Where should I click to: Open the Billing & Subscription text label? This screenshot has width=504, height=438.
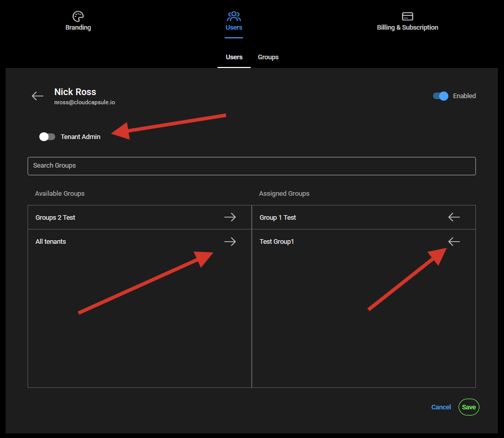pos(407,28)
